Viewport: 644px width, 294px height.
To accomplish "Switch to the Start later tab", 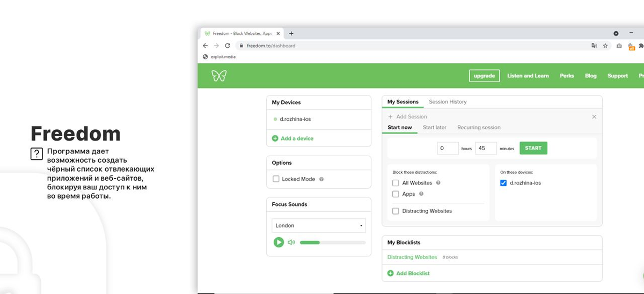I will pos(435,128).
